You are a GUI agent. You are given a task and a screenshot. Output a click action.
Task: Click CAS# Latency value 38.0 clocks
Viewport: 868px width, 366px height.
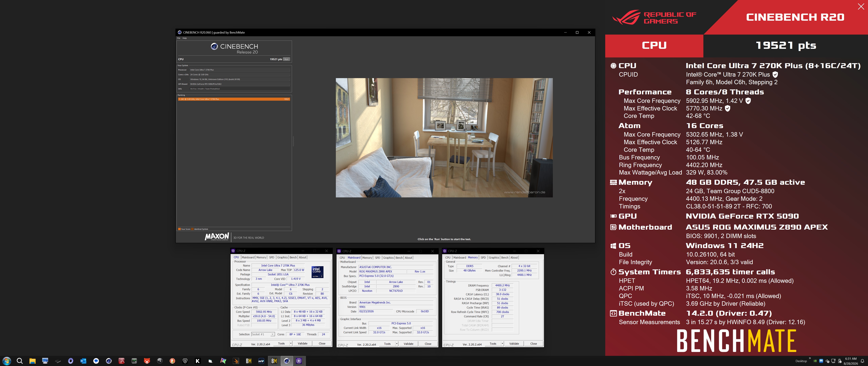[502, 294]
